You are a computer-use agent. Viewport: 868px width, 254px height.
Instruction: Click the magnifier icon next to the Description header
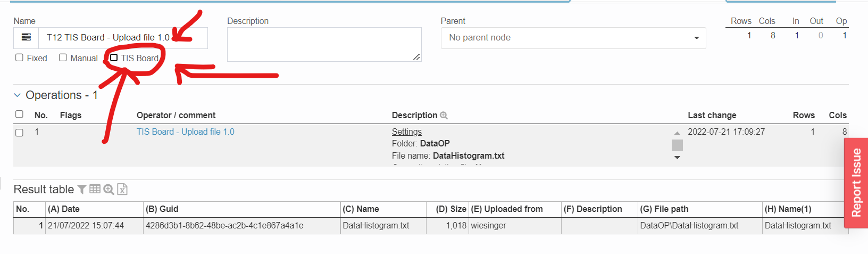(444, 115)
